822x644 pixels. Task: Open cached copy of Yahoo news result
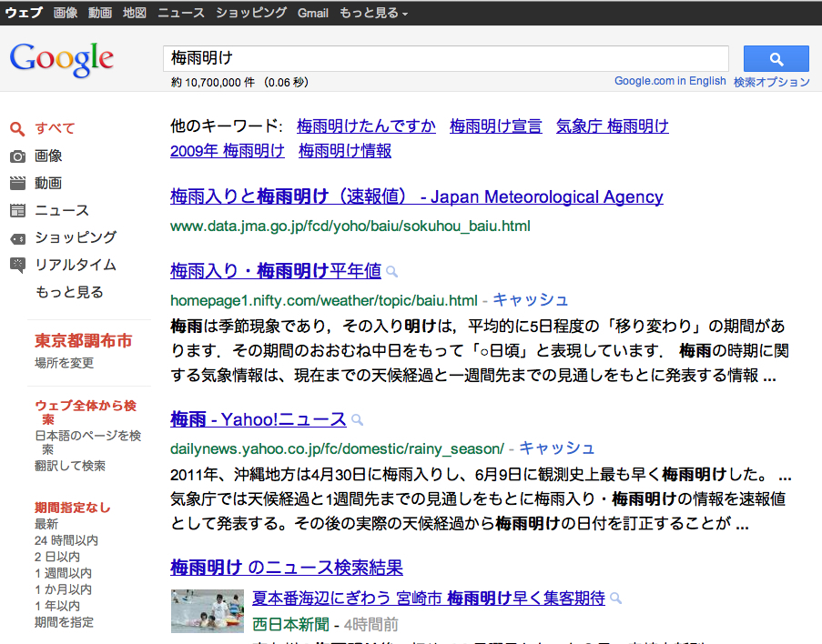click(x=557, y=448)
